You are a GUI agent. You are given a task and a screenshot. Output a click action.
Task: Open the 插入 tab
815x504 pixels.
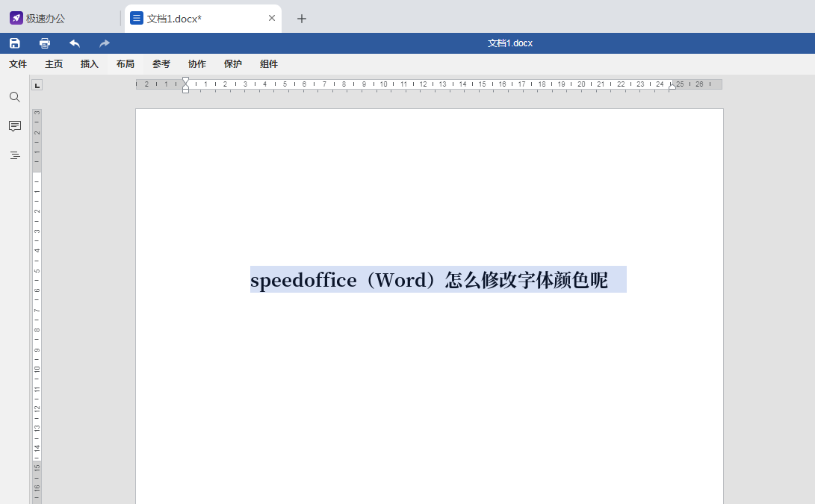coord(90,64)
